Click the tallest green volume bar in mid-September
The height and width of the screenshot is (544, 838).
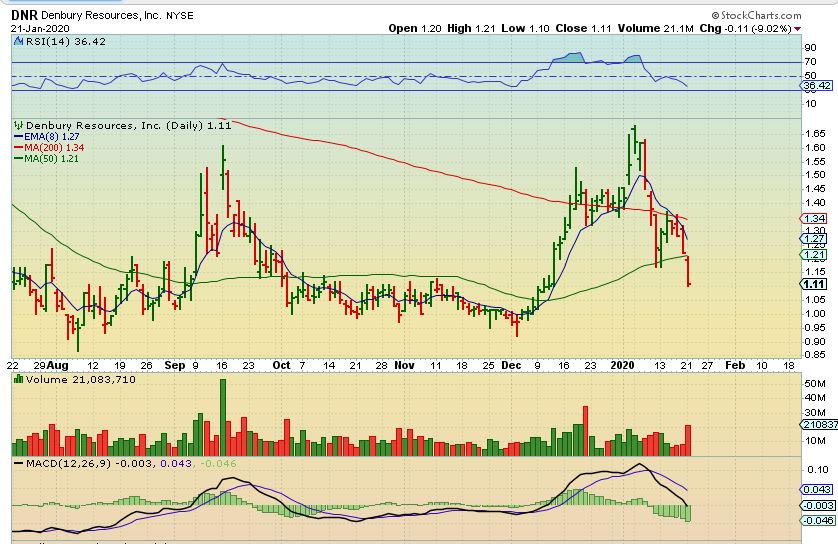click(223, 417)
